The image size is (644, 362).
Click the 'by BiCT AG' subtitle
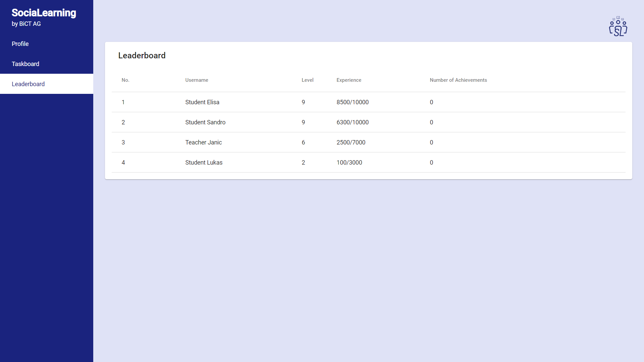pos(26,24)
